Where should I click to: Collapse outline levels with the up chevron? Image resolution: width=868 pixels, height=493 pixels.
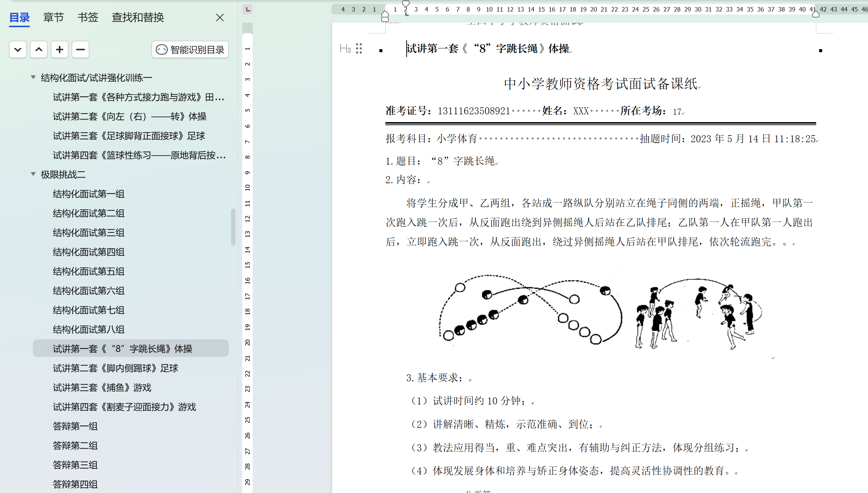point(39,50)
